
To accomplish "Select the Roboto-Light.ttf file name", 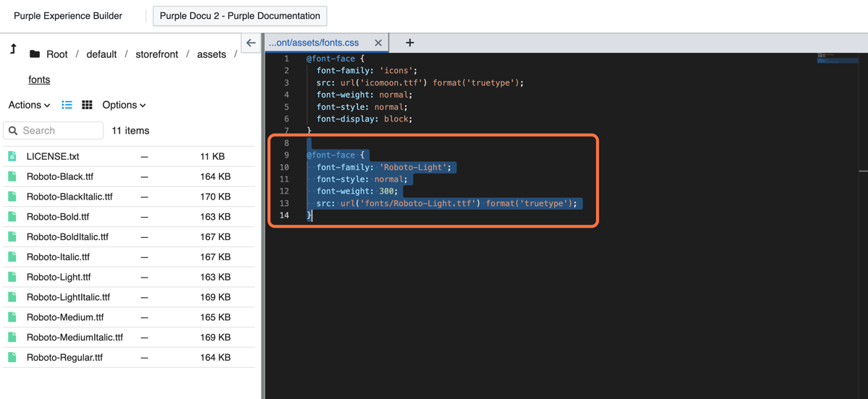I will (59, 277).
